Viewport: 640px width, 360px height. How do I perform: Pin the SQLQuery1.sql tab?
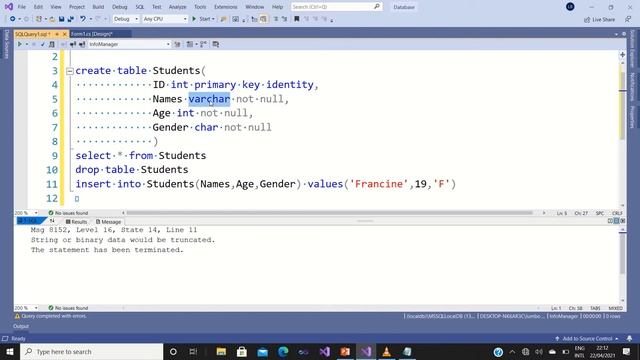[57, 34]
